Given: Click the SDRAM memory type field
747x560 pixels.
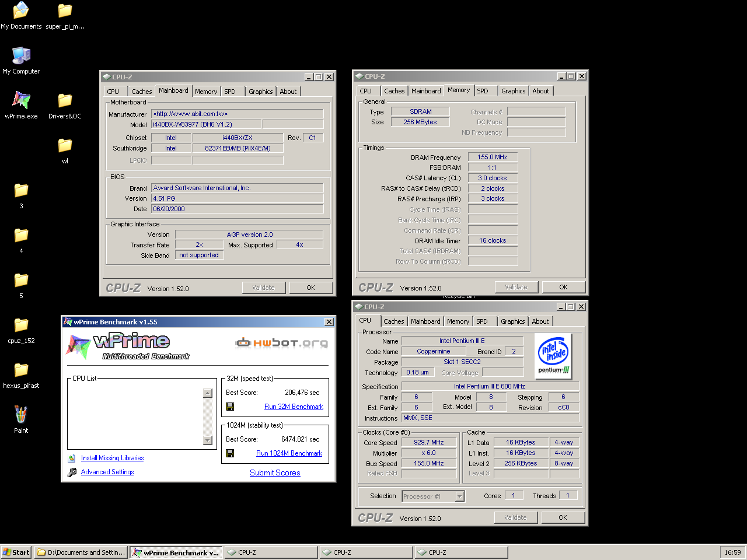Looking at the screenshot, I should tap(421, 111).
